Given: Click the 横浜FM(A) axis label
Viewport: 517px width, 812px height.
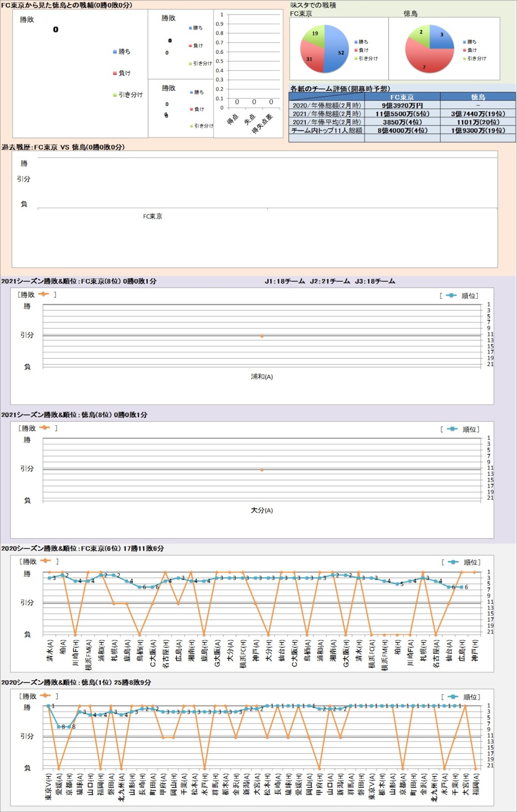Looking at the screenshot, I should 88,655.
